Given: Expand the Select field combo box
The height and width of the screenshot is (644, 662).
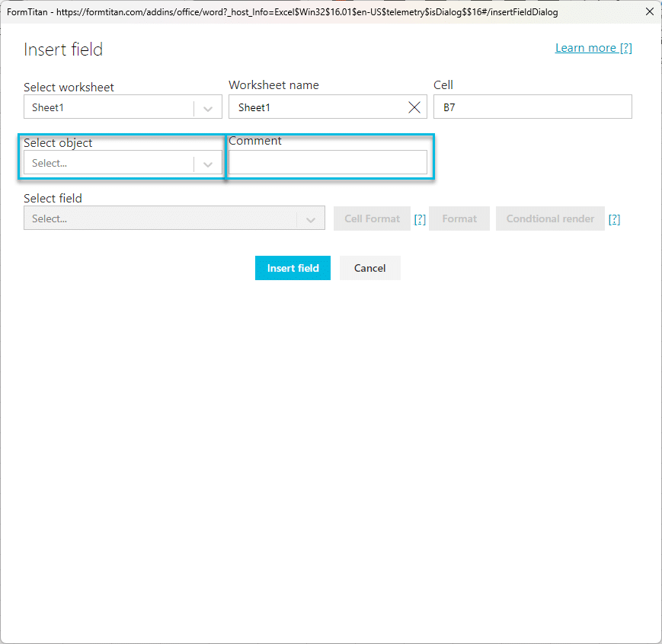Looking at the screenshot, I should click(160, 218).
